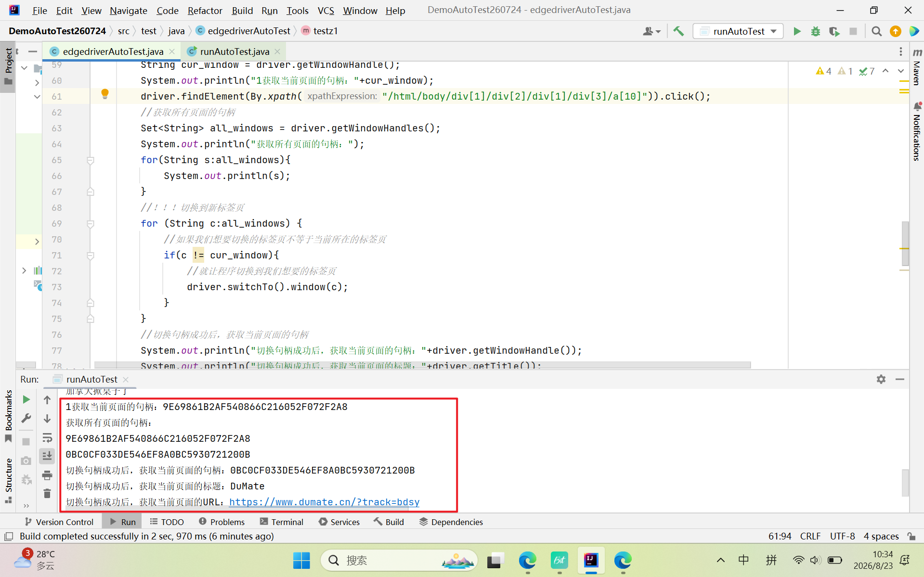Hide the Run tool window
This screenshot has width=924, height=577.
[x=900, y=379]
